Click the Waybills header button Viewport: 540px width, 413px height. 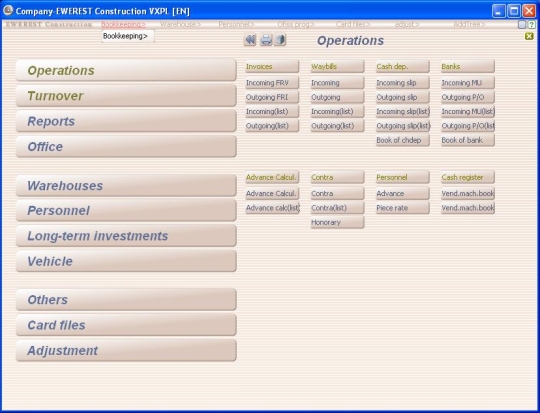[337, 66]
